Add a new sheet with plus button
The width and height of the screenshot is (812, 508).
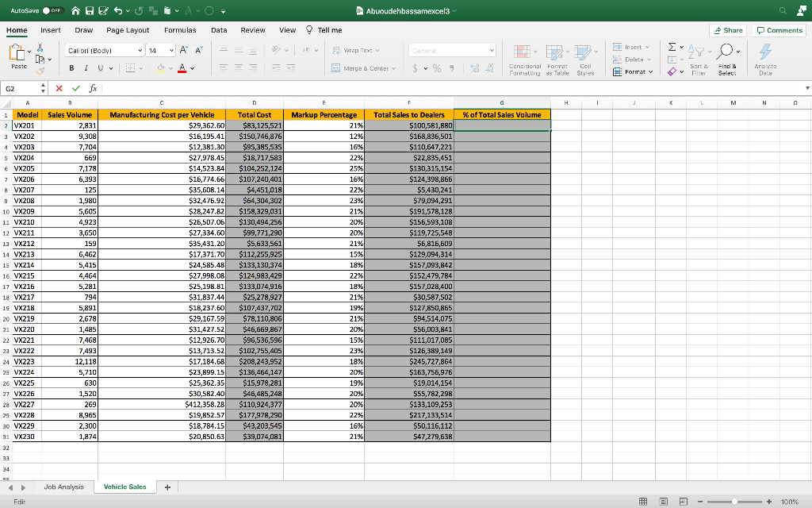167,487
